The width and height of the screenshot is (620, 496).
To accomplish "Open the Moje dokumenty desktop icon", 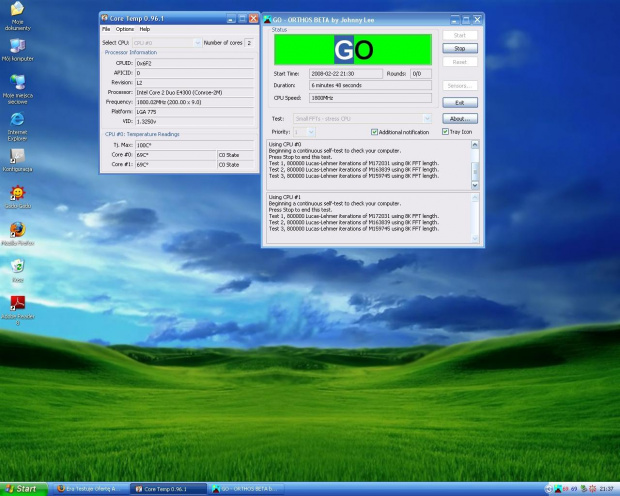I will click(17, 16).
